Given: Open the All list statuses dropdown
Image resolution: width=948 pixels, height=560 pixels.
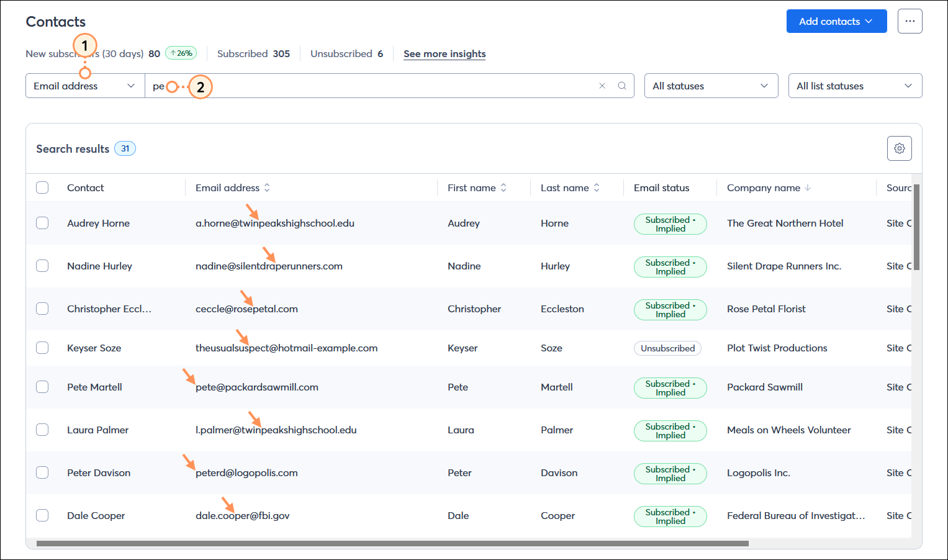Looking at the screenshot, I should [855, 86].
